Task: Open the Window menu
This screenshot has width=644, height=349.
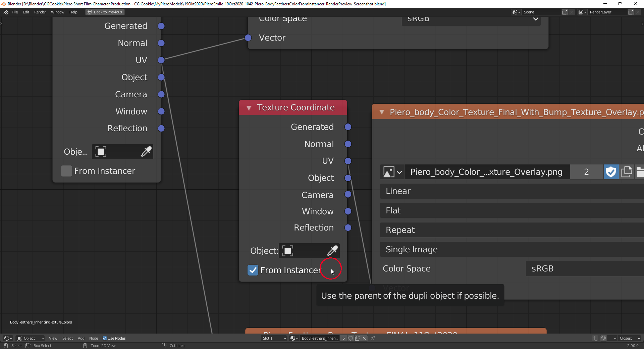Action: click(x=57, y=12)
